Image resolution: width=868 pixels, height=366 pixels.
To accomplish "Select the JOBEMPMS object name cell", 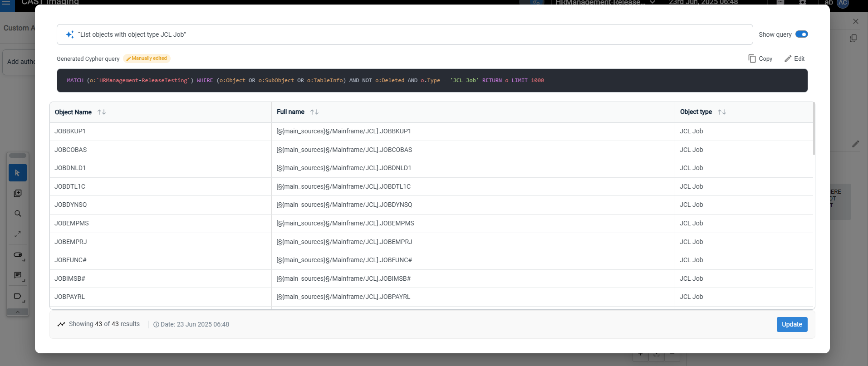I will click(x=161, y=224).
